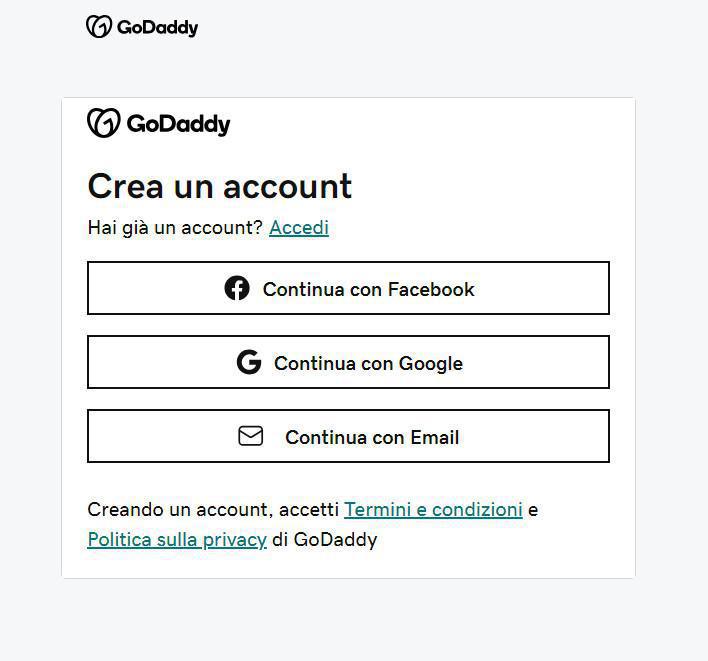Screen dimensions: 708x661
Task: Click the word Email on the third button
Action: 434,437
